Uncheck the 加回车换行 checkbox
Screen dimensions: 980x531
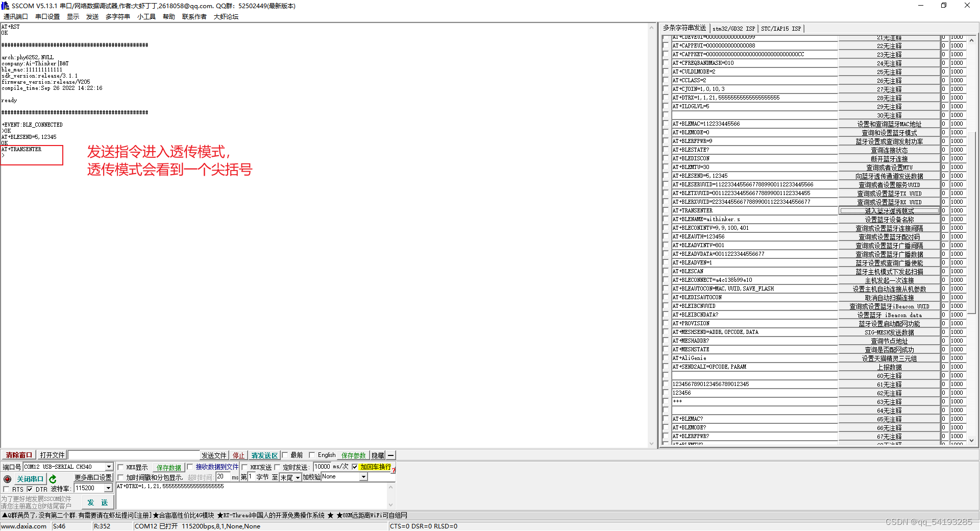pos(355,467)
